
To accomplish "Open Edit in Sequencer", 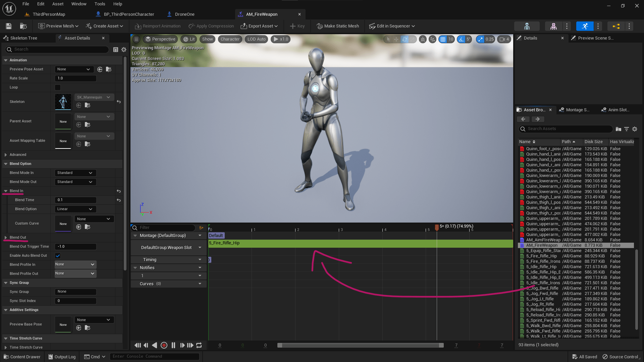I will pyautogui.click(x=391, y=26).
